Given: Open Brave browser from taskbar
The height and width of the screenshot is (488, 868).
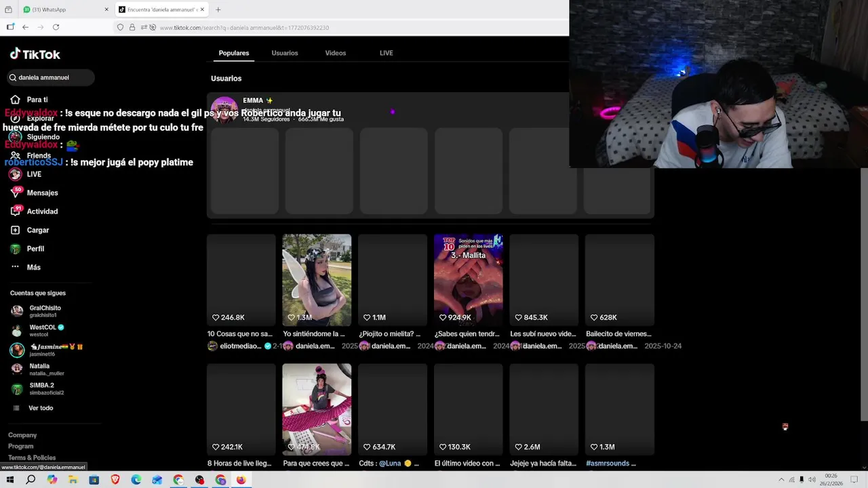Looking at the screenshot, I should coord(115,480).
